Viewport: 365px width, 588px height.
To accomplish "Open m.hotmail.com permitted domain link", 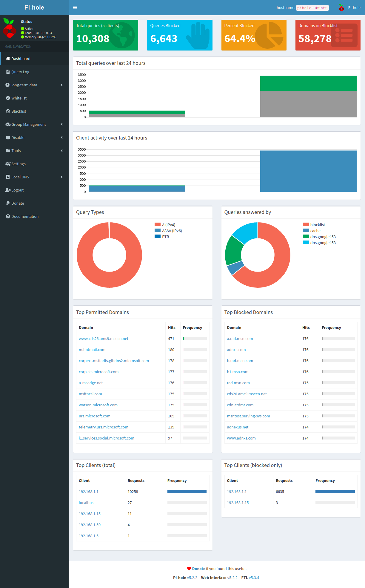I will [x=92, y=350].
